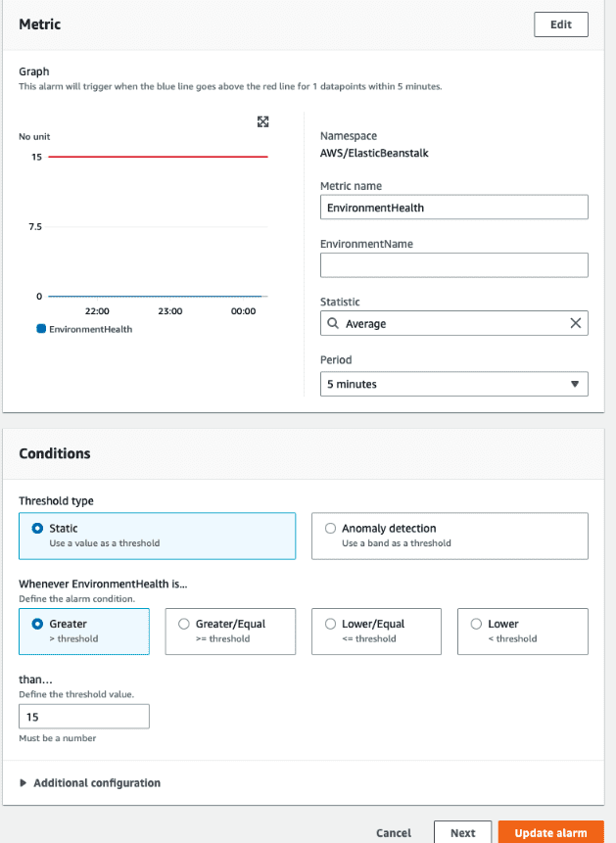Expand Additional configuration section
Viewport: 616px width, 843px height.
point(90,783)
